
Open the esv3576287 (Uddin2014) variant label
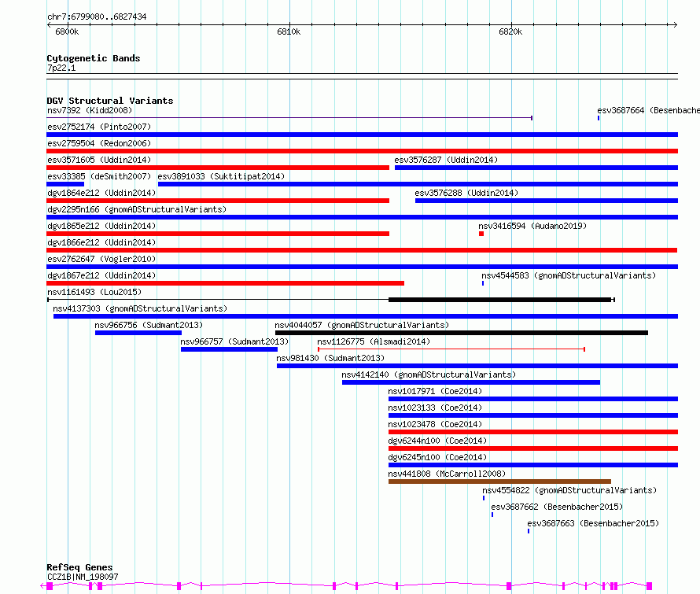click(446, 160)
